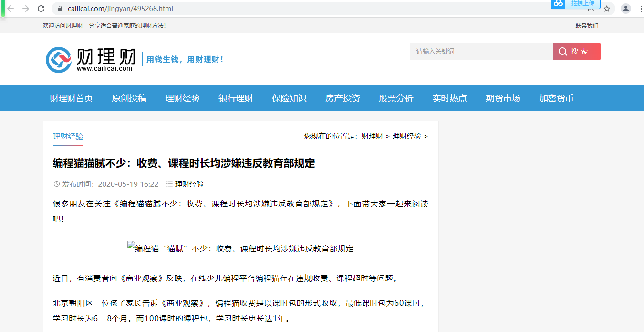Screen dimensions: 644x332
Task: Click the Baidu cloud upload icon
Action: 559,3
